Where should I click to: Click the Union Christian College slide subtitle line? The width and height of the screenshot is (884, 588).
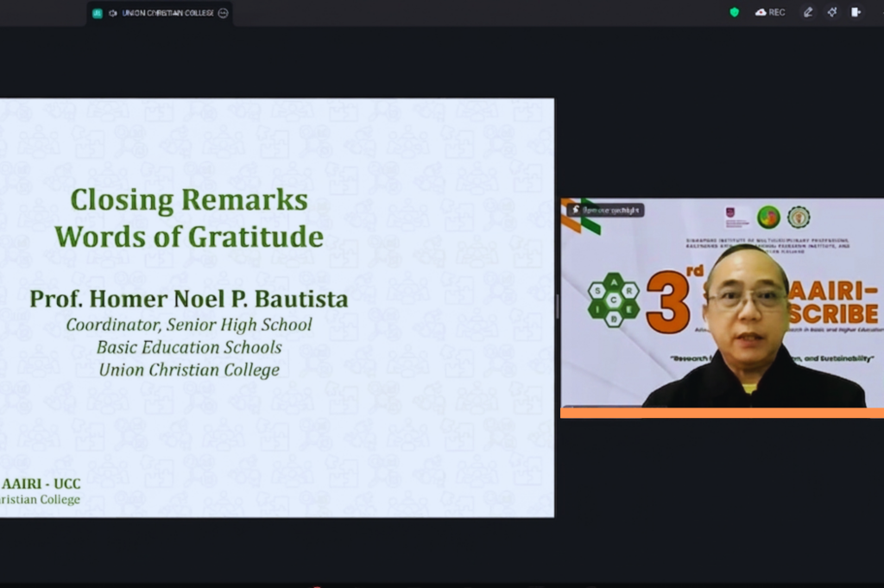point(188,370)
